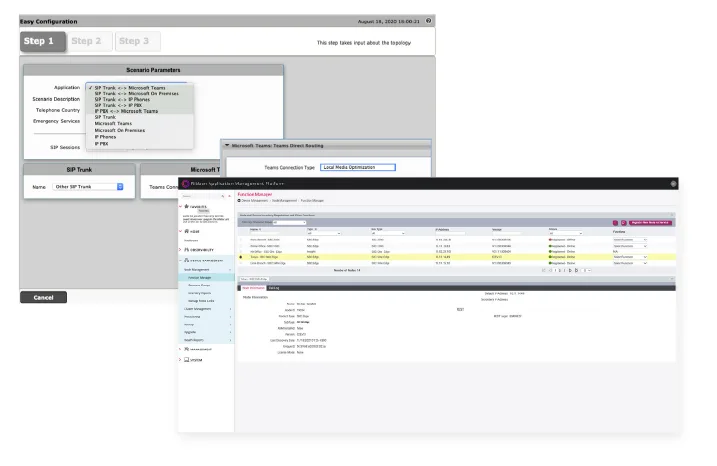
Task: Click the Teams Connection Type field
Action: tap(358, 167)
